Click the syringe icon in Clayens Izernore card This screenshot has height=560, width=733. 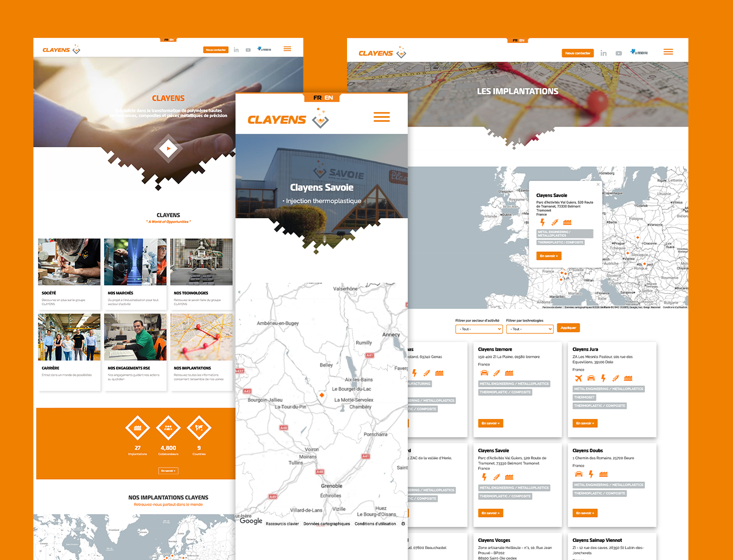tap(496, 373)
